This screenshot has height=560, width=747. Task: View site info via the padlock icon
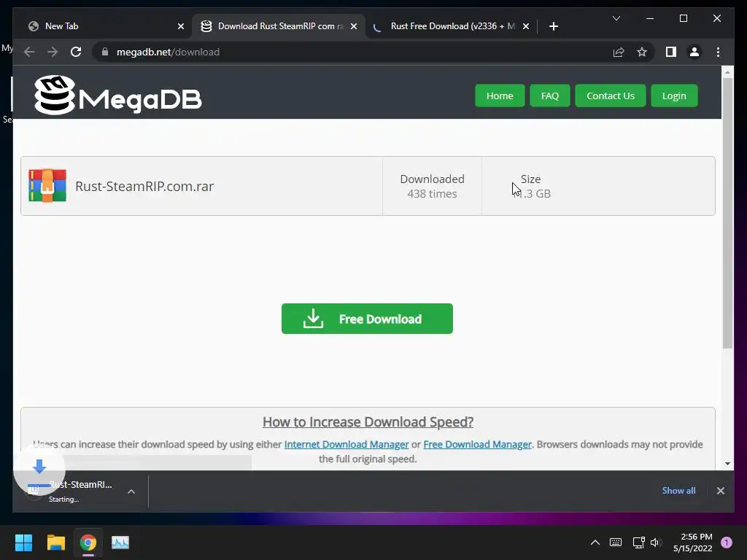coord(105,52)
